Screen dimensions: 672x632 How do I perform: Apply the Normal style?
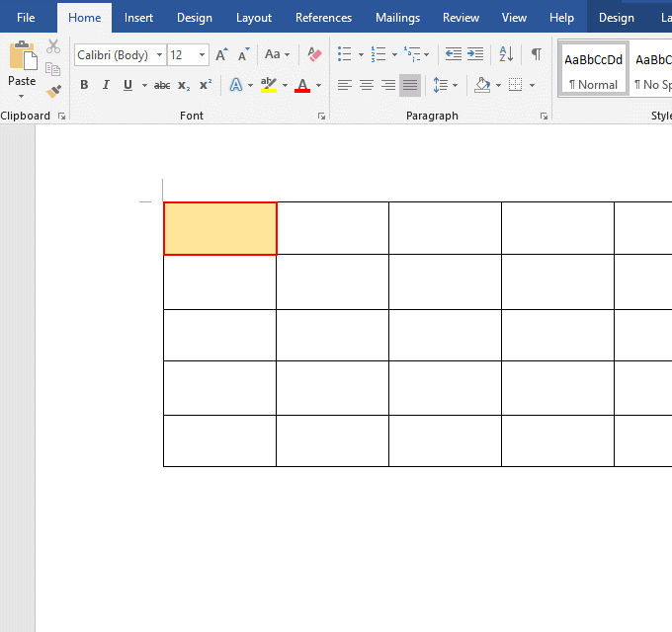pos(593,69)
